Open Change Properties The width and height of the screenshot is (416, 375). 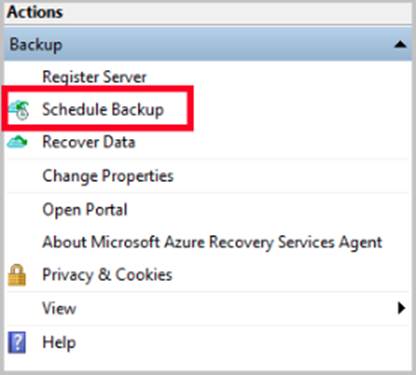pyautogui.click(x=108, y=176)
